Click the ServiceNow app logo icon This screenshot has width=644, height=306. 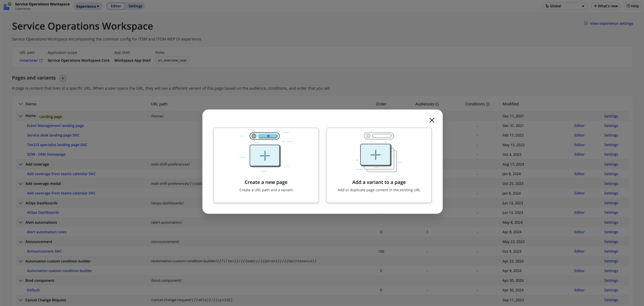click(8, 6)
